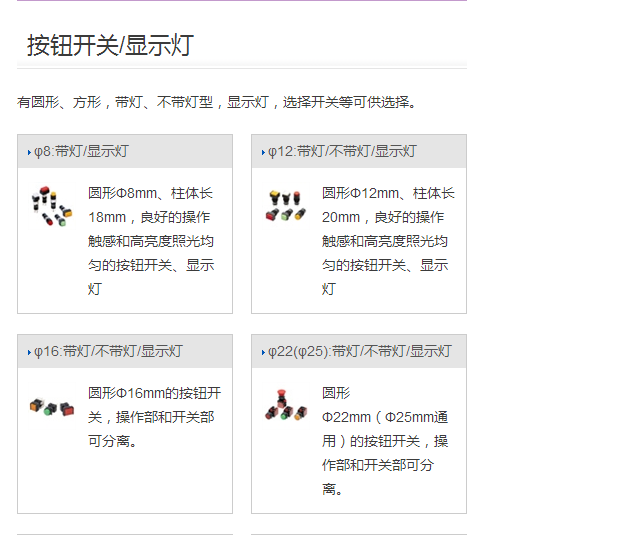Click the arrow bullet before φ12 heading
Viewport: 639px width, 535px height.
(x=263, y=153)
